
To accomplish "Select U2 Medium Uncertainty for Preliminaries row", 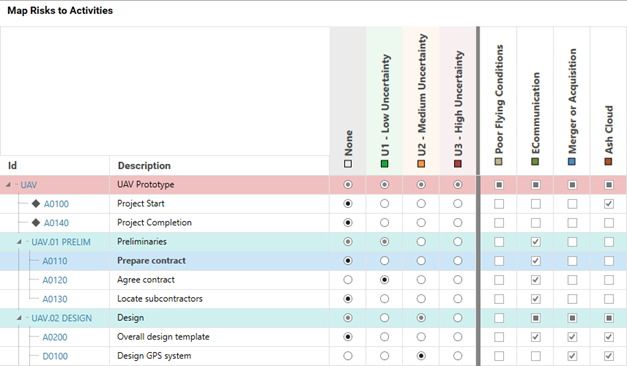I will tap(421, 242).
